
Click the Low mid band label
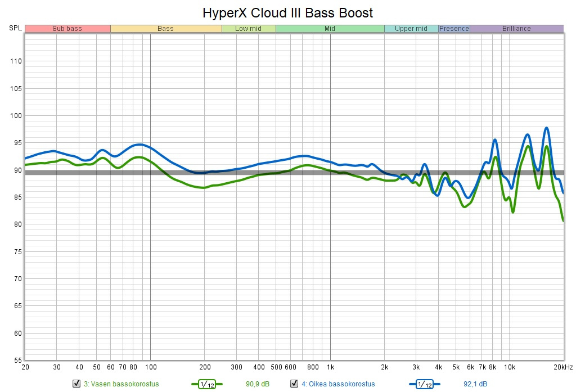(249, 29)
